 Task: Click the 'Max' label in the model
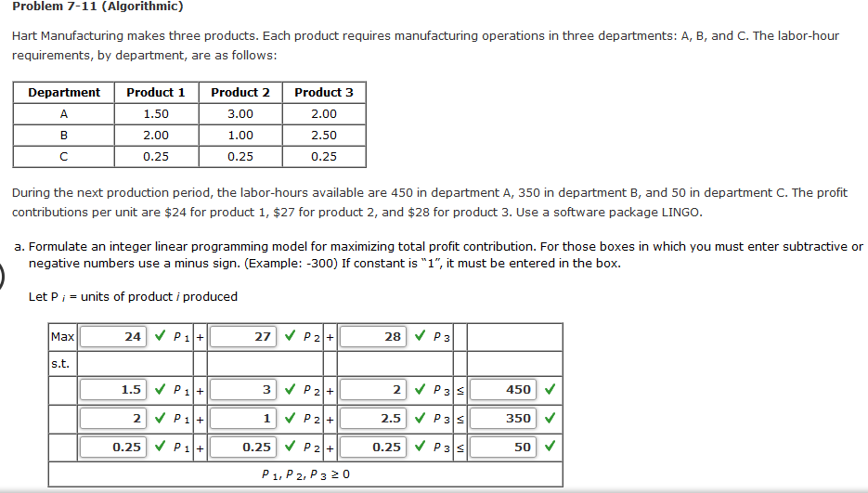pyautogui.click(x=62, y=337)
